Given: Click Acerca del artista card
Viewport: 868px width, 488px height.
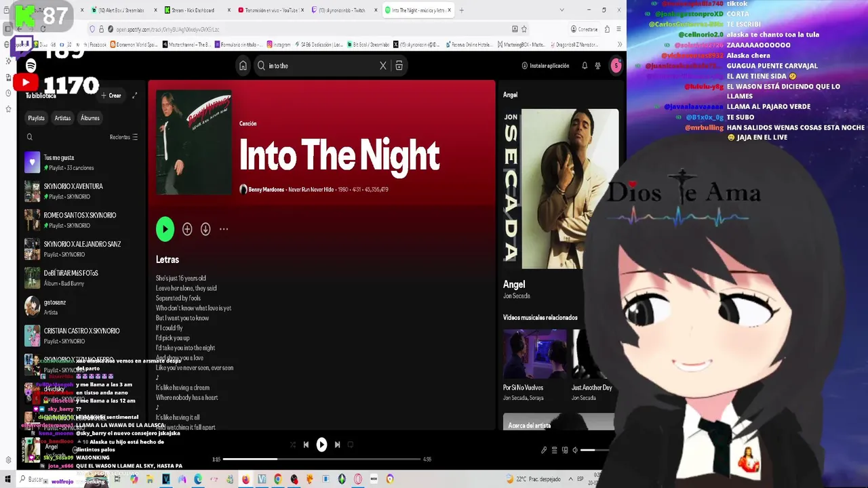Looking at the screenshot, I should click(x=559, y=422).
